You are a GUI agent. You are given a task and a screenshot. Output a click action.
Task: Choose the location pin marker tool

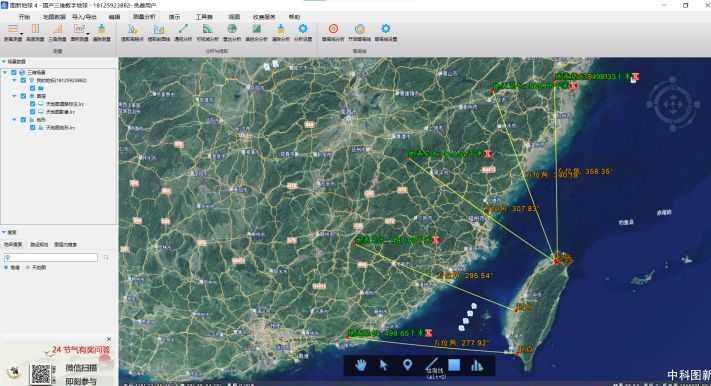pos(407,365)
